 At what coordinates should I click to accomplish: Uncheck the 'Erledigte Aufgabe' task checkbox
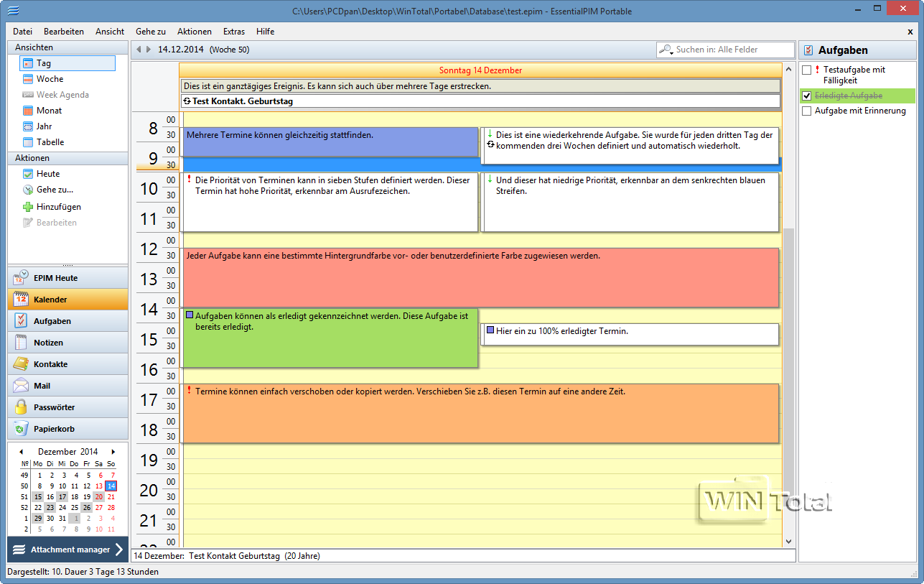[807, 96]
